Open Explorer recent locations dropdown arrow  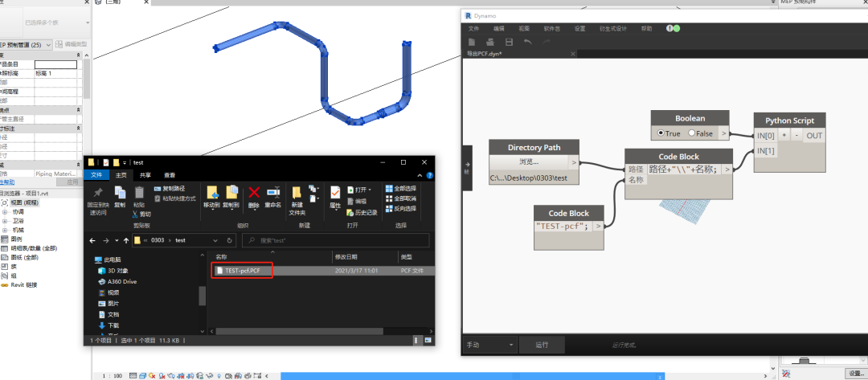117,240
